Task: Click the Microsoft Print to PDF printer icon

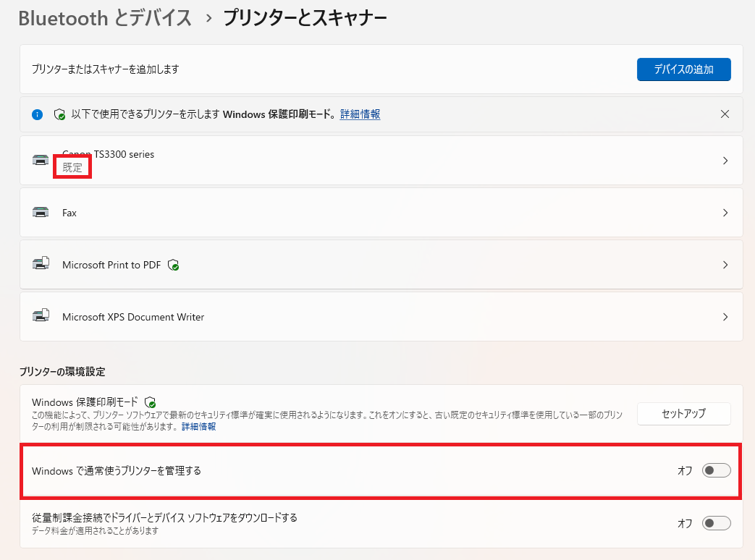Action: point(41,263)
